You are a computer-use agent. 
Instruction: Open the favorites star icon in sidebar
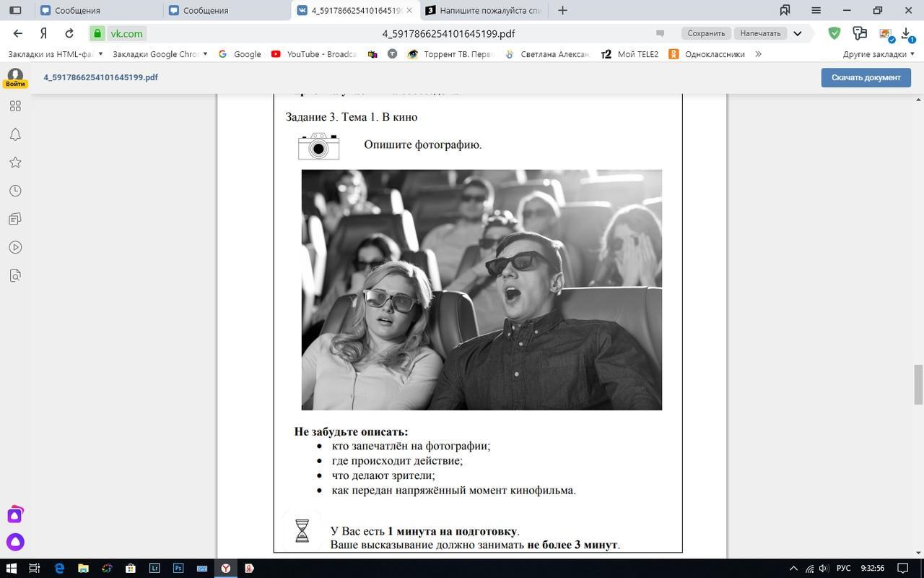click(15, 163)
